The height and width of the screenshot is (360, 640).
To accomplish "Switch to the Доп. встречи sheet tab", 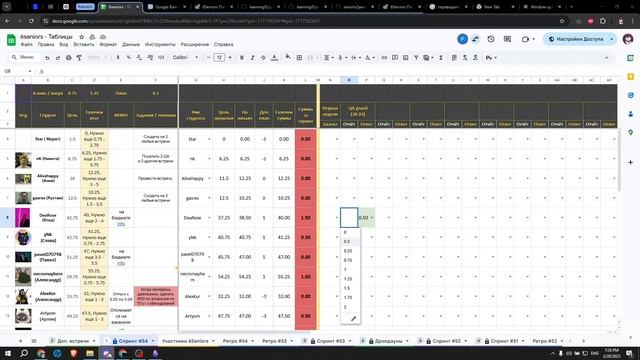I will (x=73, y=341).
